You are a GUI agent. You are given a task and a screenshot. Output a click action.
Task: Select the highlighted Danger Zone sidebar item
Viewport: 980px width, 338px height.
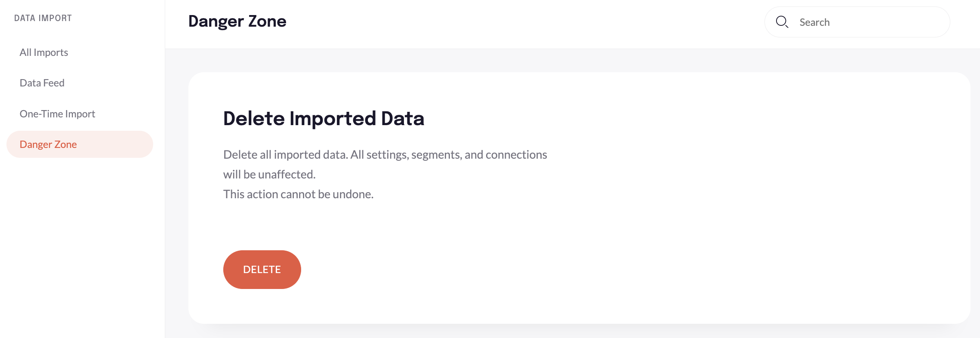pyautogui.click(x=48, y=144)
